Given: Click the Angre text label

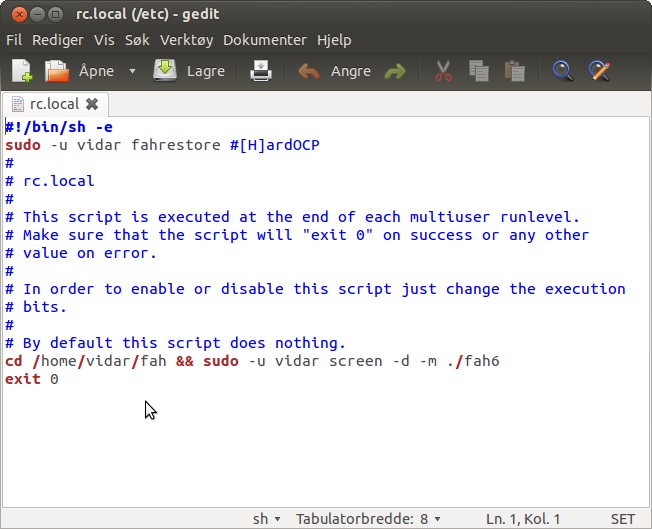Looking at the screenshot, I should [x=351, y=71].
